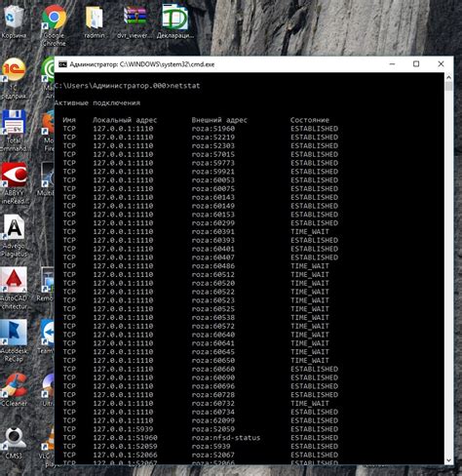Screen dimensions: 462x476
Task: Close the cmd.exe window
Action: click(441, 64)
